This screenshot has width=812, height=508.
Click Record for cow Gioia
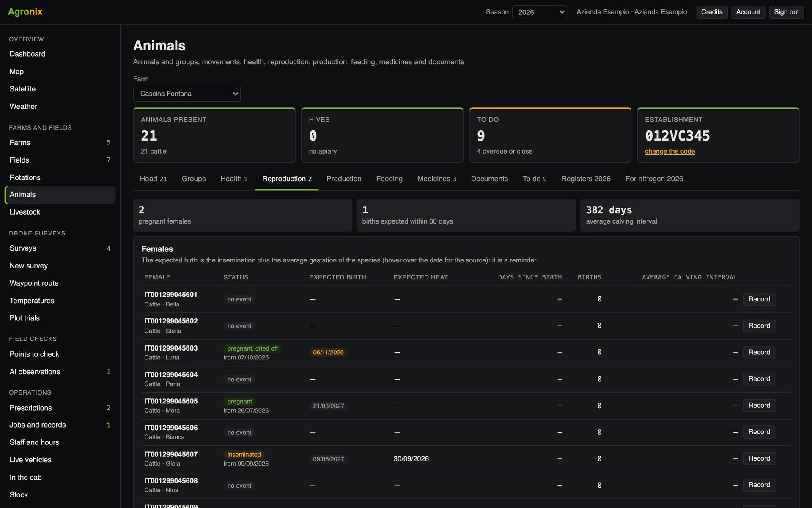[759, 458]
